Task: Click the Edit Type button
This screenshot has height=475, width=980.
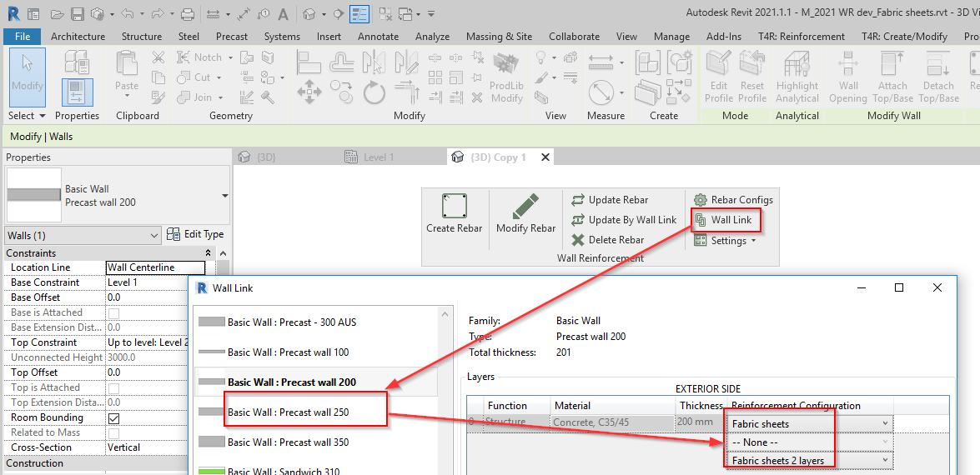Action: pos(196,235)
